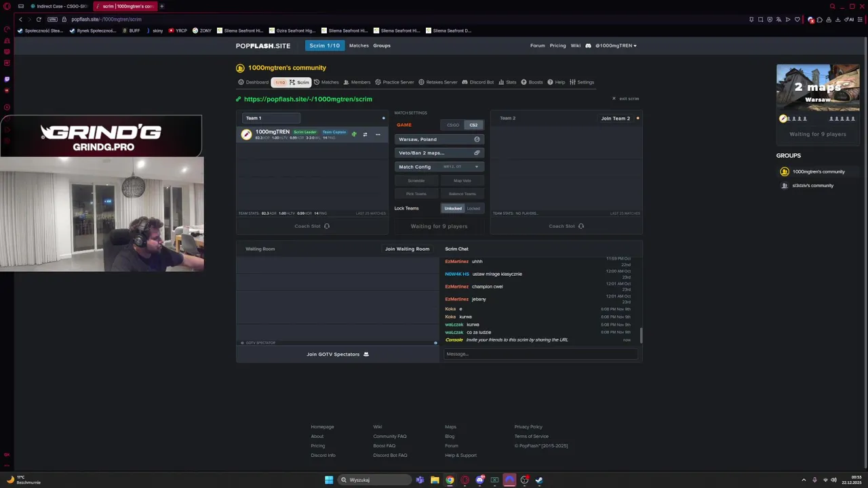Open the Wiki link in header
The width and height of the screenshot is (868, 488).
point(576,45)
